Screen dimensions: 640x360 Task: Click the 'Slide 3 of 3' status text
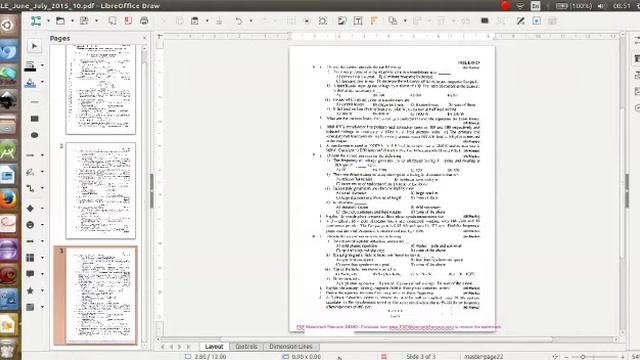(x=421, y=357)
